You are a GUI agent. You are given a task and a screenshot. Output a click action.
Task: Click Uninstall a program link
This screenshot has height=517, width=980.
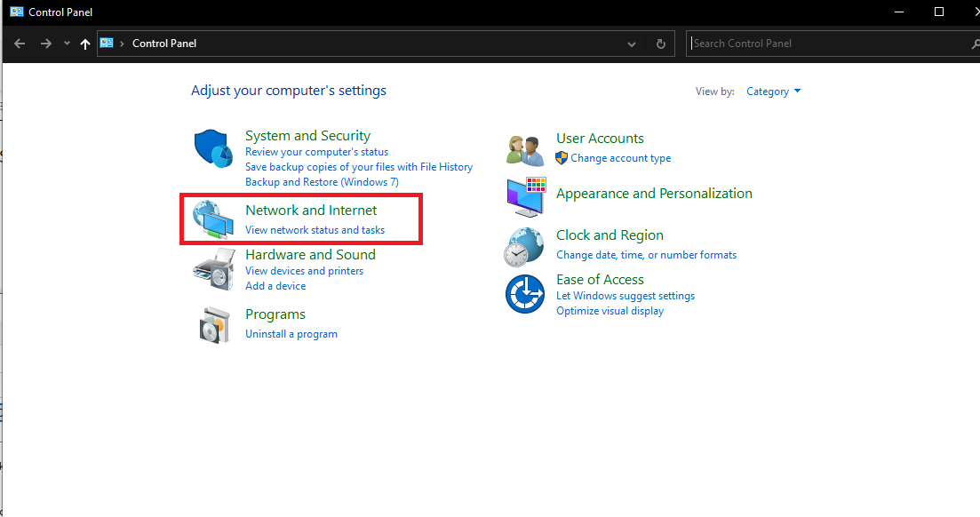tap(291, 334)
